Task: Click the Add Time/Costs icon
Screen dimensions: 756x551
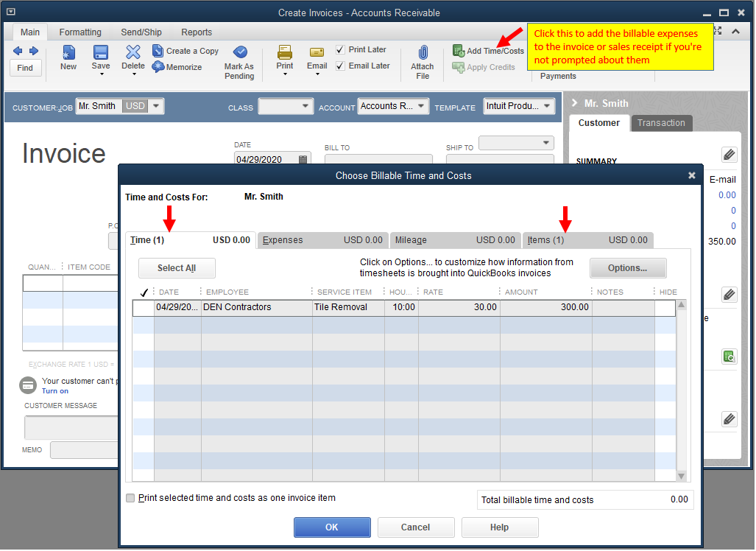Action: [x=488, y=51]
